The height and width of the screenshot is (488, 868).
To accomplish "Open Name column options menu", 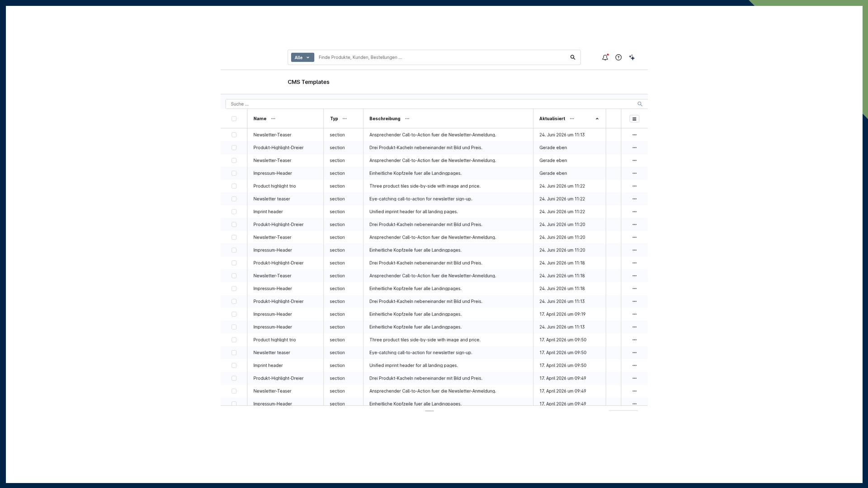I will (273, 119).
